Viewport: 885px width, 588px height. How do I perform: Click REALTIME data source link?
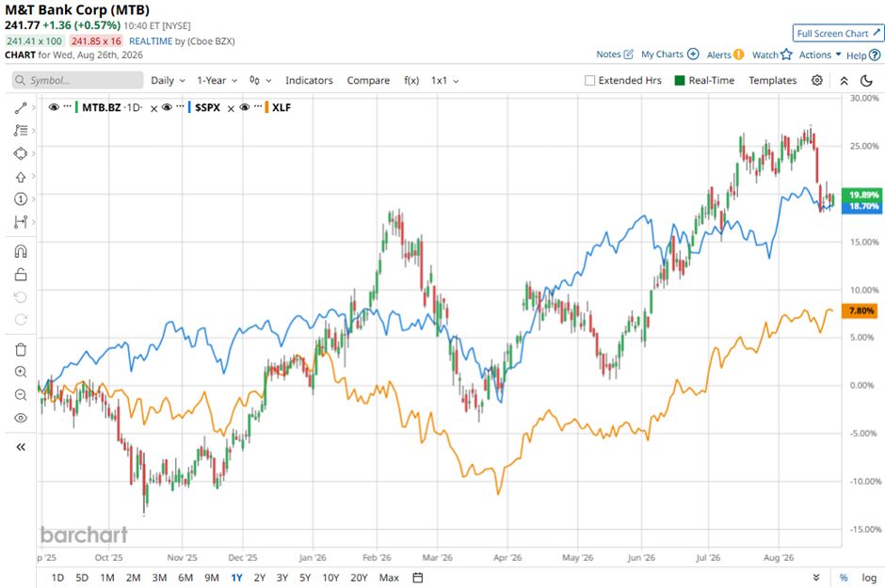151,41
